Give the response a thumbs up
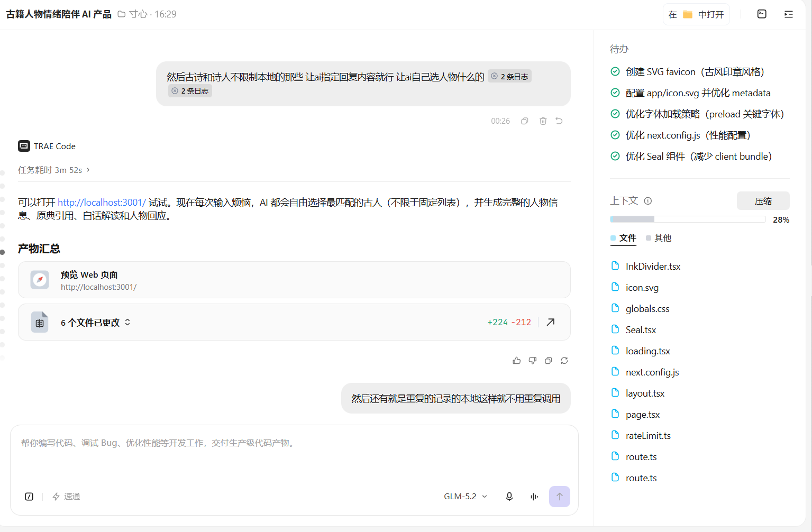Screen dimensions: 812x532 (517, 361)
